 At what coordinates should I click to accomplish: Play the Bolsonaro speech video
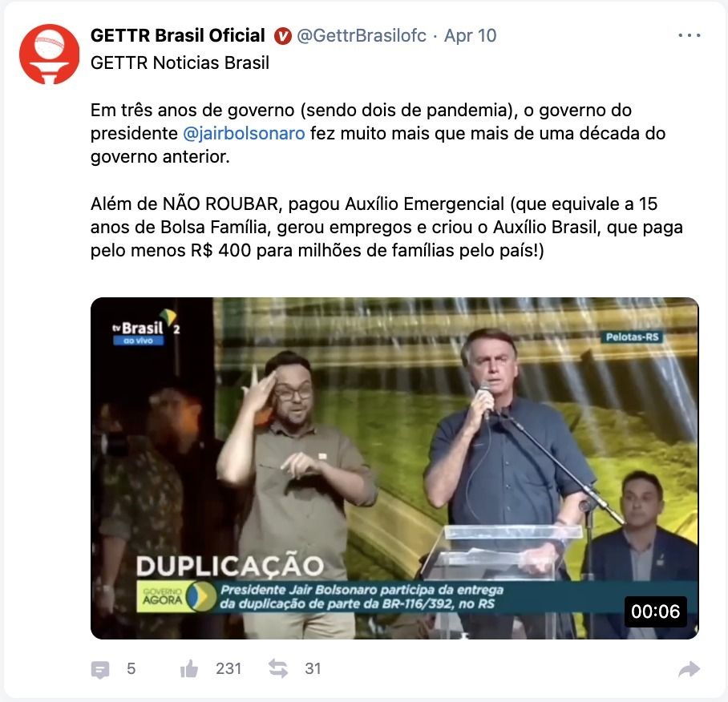(394, 468)
